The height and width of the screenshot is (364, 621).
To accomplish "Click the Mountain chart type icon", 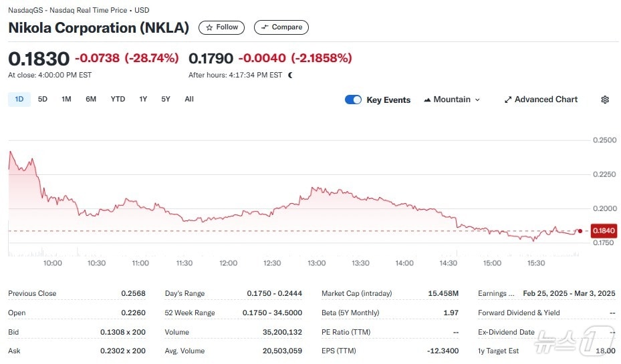I will pyautogui.click(x=426, y=100).
